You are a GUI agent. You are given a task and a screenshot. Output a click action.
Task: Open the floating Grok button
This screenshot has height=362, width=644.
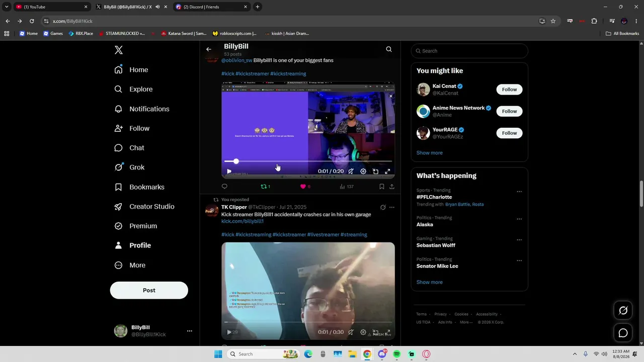(x=623, y=311)
